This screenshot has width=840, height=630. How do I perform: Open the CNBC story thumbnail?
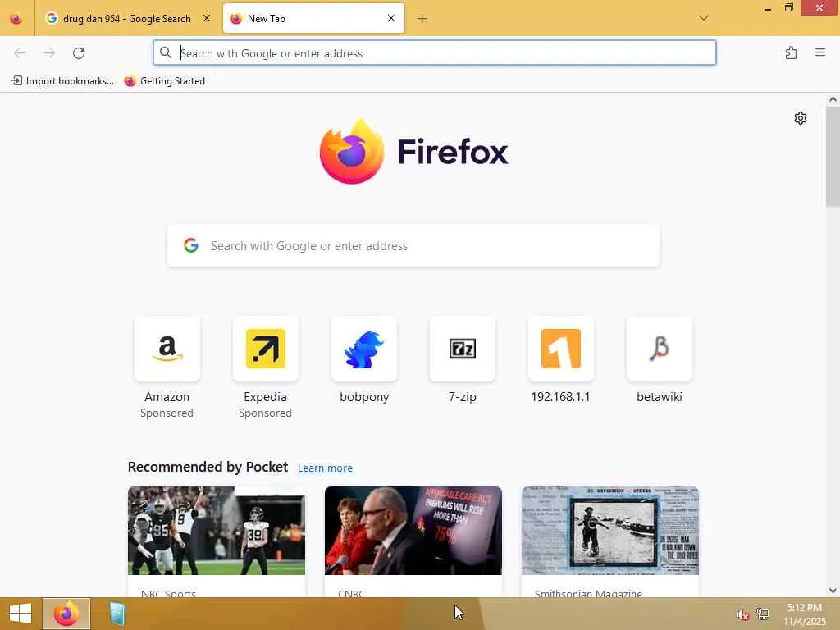point(413,531)
